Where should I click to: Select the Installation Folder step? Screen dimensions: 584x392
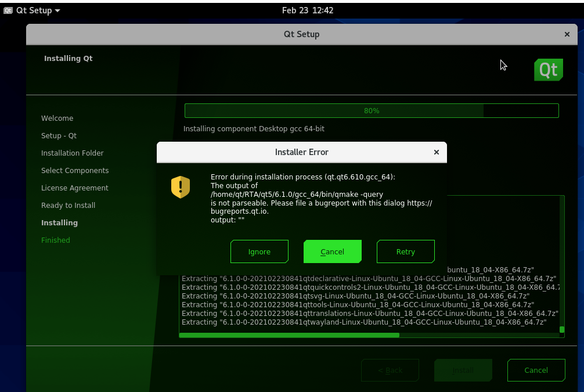pyautogui.click(x=72, y=153)
